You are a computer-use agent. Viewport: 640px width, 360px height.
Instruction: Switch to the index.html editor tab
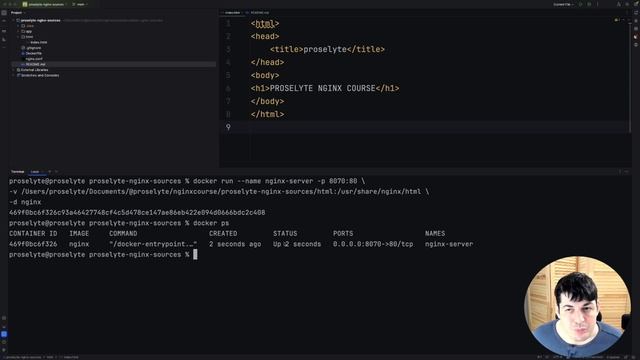coord(232,13)
